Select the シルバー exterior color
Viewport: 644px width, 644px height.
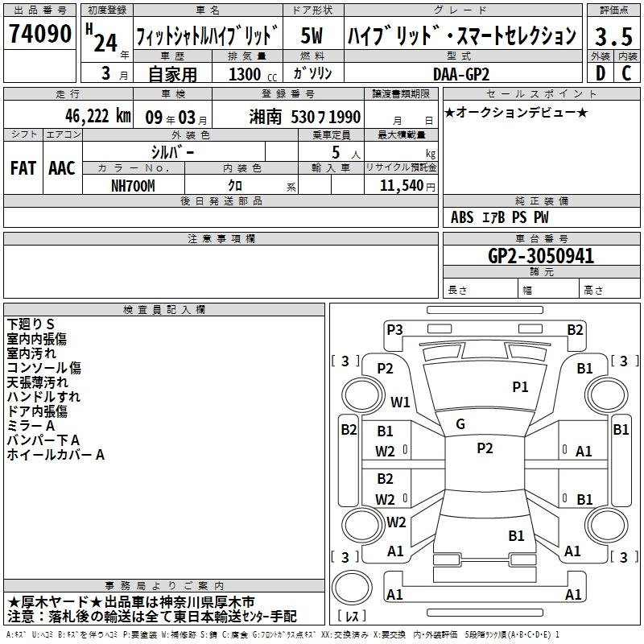172,152
